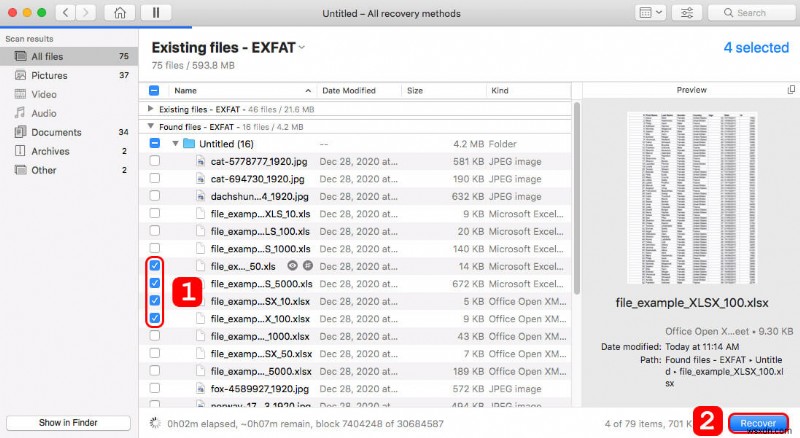Select Audio category in sidebar

[69, 113]
